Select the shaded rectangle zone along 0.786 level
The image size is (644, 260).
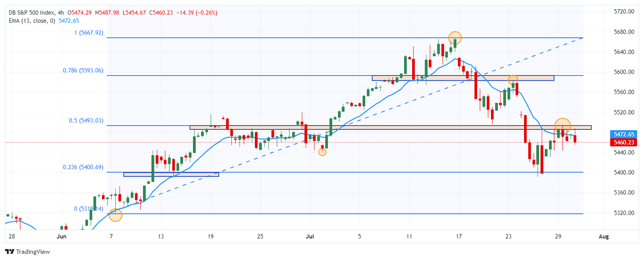pos(463,78)
